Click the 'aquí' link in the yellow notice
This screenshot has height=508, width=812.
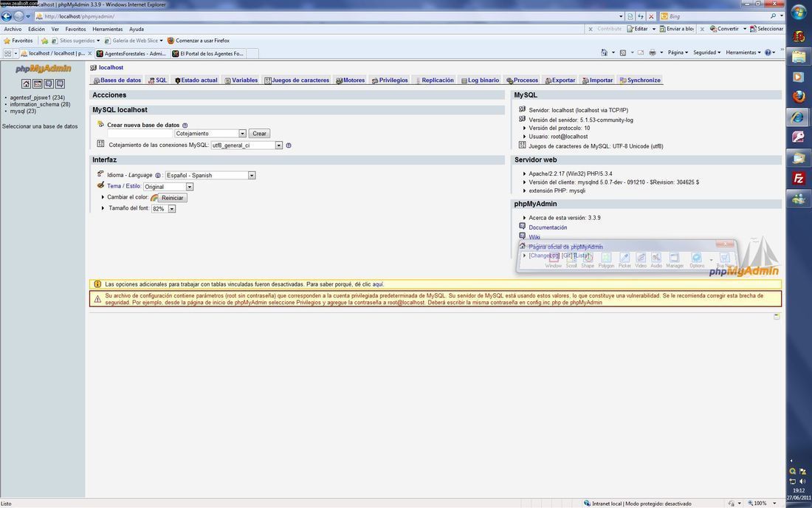[377, 284]
